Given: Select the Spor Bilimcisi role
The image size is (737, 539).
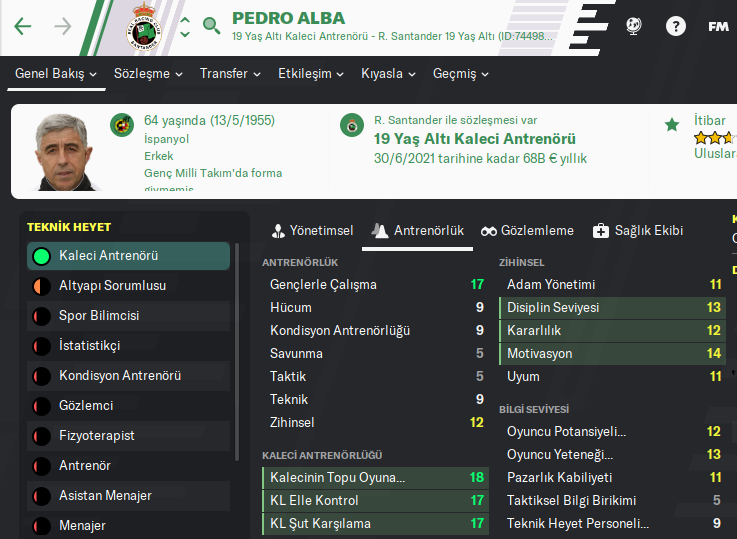Looking at the screenshot, I should [x=128, y=316].
